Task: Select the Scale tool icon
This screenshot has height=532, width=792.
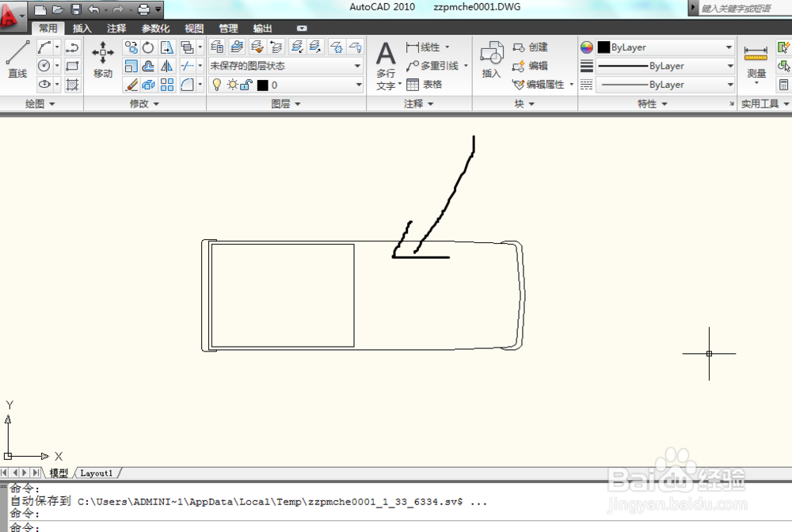Action: (131, 66)
